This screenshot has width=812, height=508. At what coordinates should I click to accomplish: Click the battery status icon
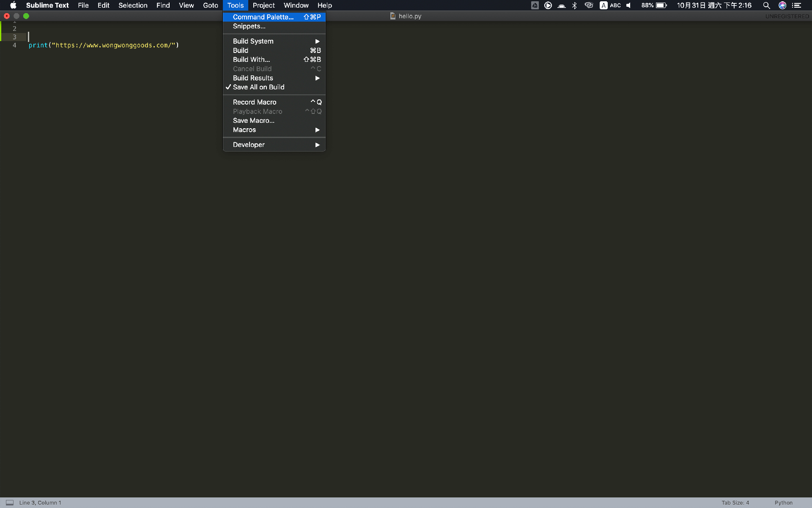(661, 5)
